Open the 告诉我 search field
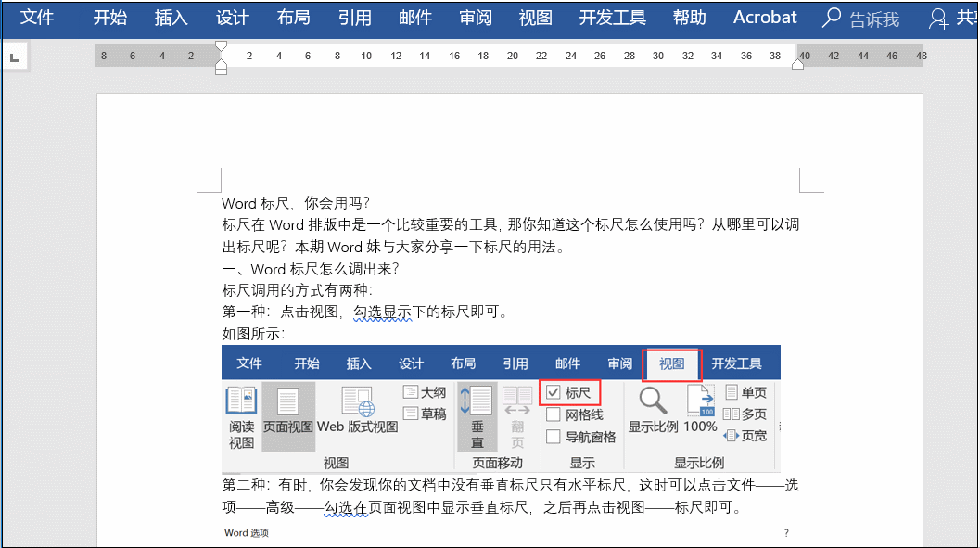The width and height of the screenshot is (980, 548). [861, 18]
